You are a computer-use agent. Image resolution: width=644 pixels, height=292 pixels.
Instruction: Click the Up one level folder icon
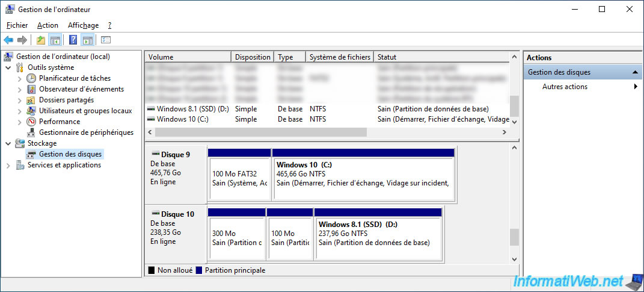pos(41,40)
